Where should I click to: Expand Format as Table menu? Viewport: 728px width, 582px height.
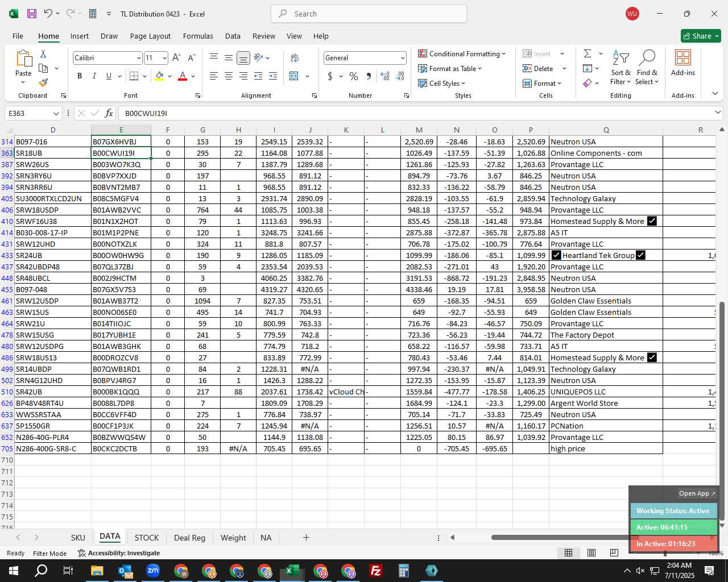pos(449,68)
